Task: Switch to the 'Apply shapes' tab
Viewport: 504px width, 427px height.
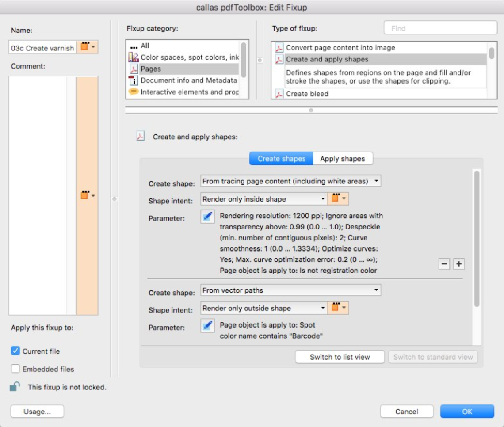Action: coord(343,159)
